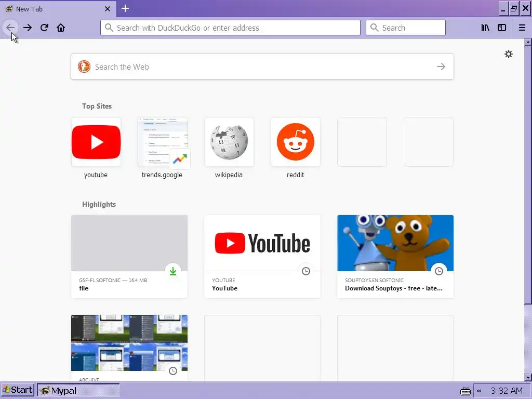Close the New Tab tab

tap(108, 9)
